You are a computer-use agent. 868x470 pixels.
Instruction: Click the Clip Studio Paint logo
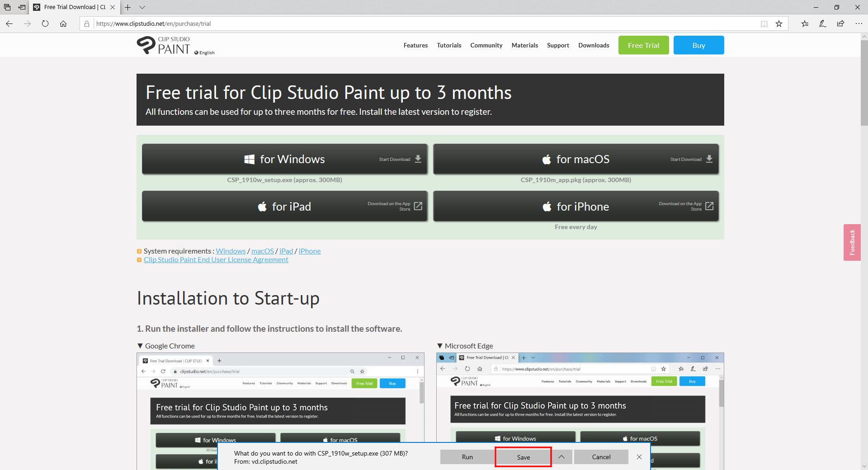point(164,45)
